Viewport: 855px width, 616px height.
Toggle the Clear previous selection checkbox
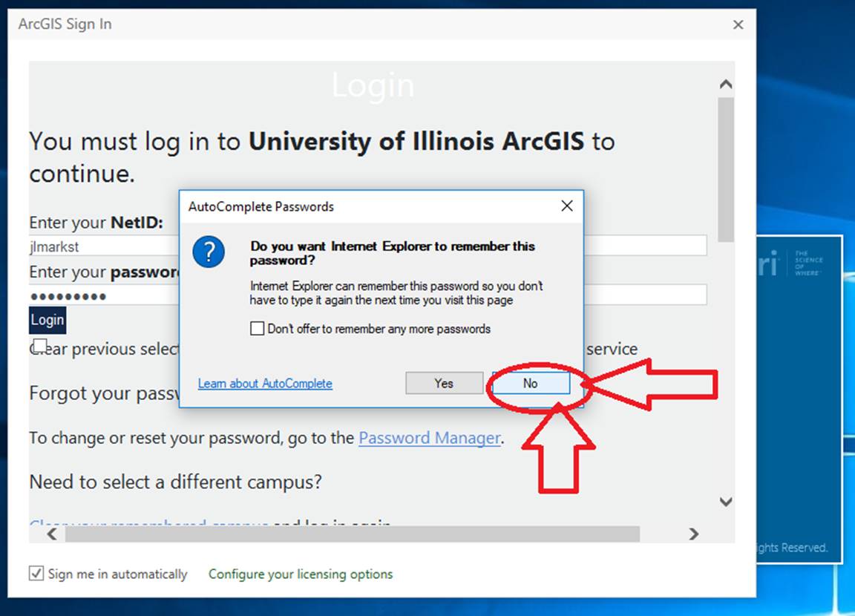(x=40, y=345)
